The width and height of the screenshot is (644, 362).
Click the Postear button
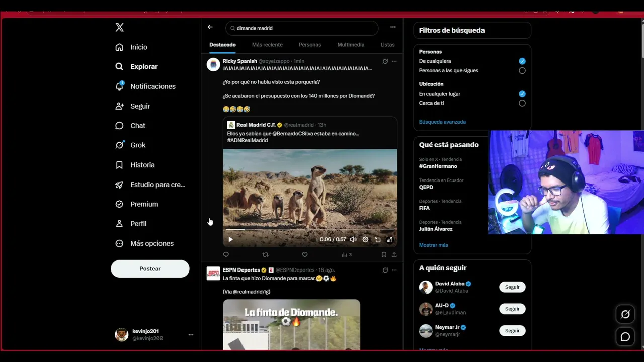[150, 268]
